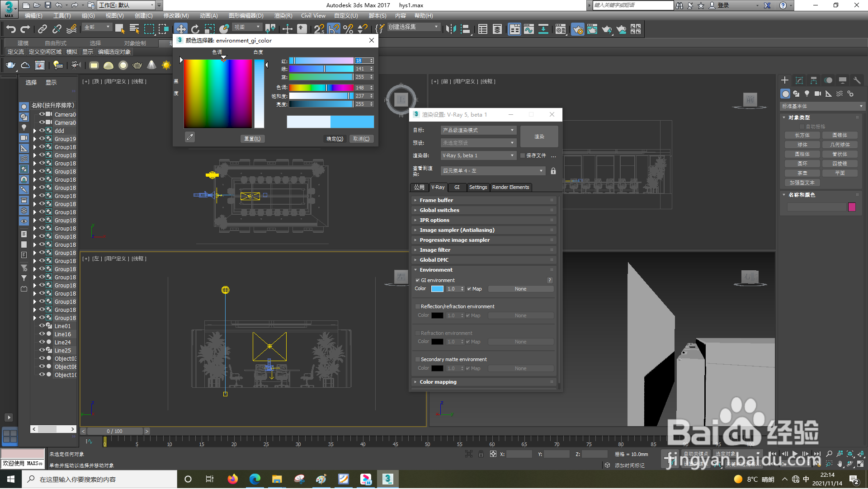
Task: Activate Select and Move tool
Action: pyautogui.click(x=181, y=29)
